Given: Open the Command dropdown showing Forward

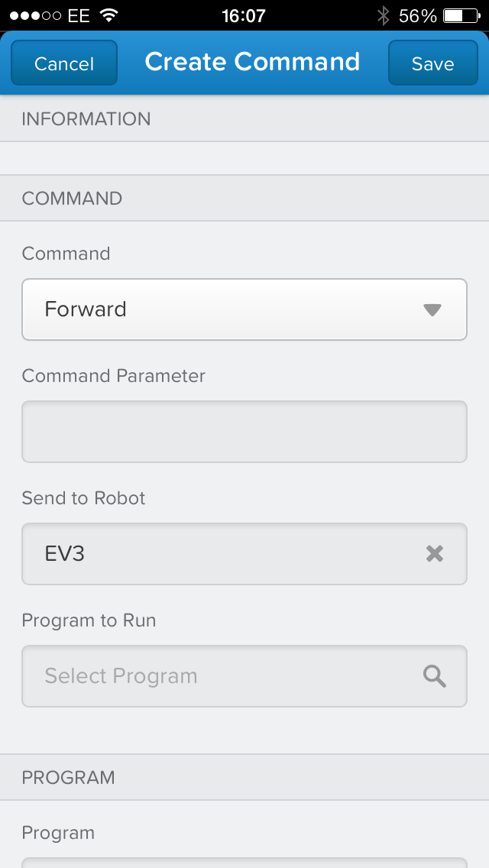Looking at the screenshot, I should pyautogui.click(x=229, y=309).
